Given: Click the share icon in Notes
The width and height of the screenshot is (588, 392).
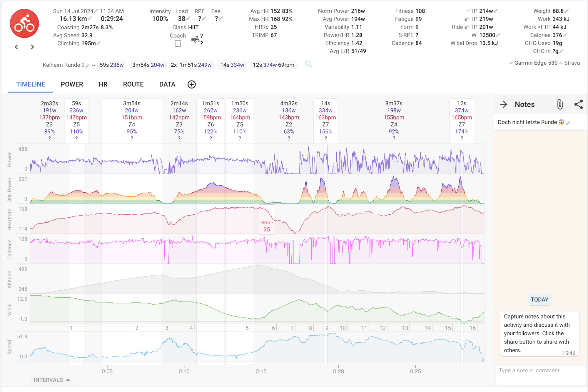Looking at the screenshot, I should pyautogui.click(x=578, y=105).
